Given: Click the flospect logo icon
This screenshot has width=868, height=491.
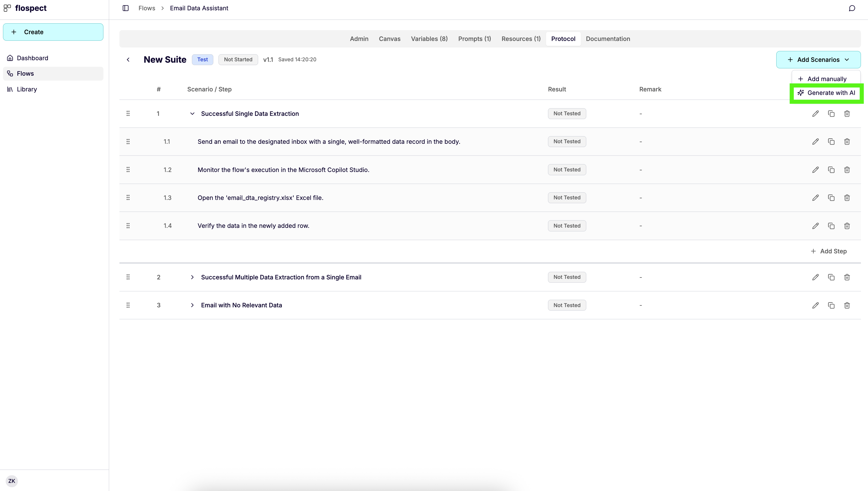Looking at the screenshot, I should pyautogui.click(x=7, y=8).
